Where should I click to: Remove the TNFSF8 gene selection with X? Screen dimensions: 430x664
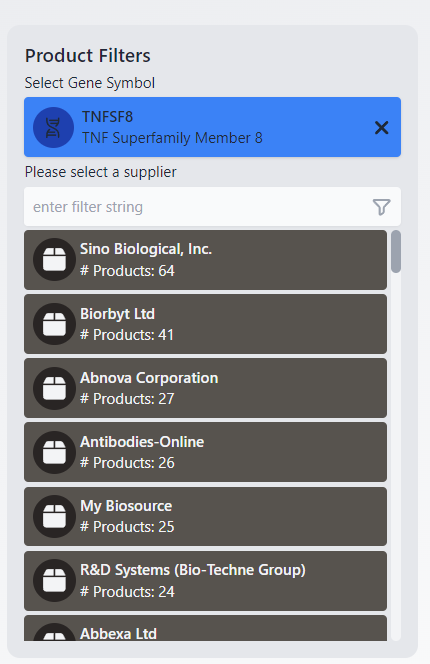[x=381, y=127]
